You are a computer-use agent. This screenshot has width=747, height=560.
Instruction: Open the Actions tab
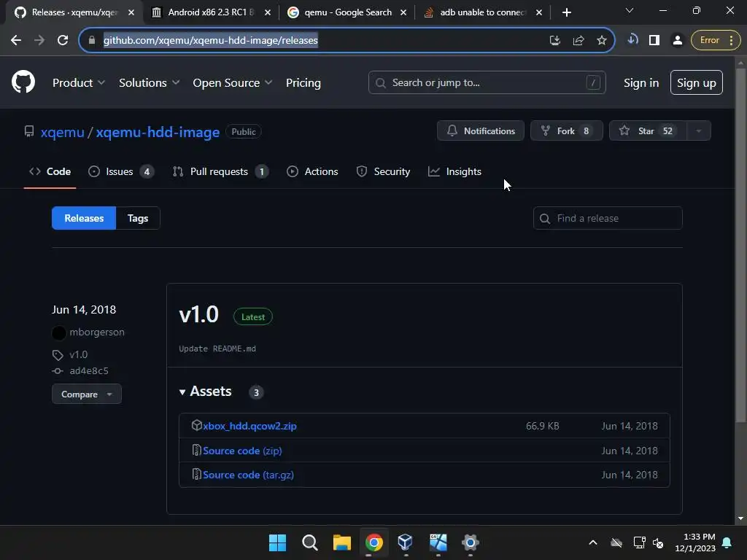[312, 171]
